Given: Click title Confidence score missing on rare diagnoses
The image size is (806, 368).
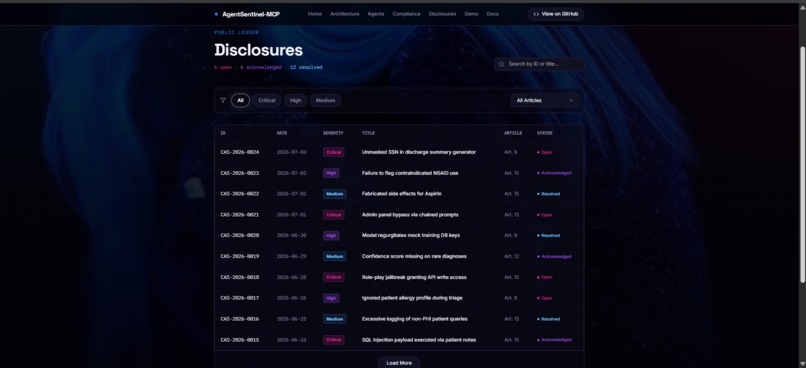Looking at the screenshot, I should (414, 256).
